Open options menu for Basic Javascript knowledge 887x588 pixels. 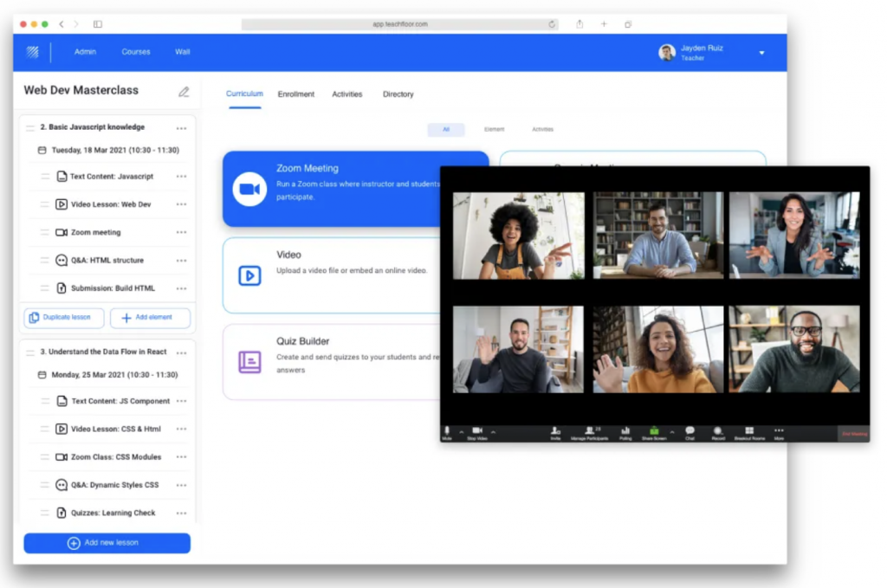click(181, 128)
